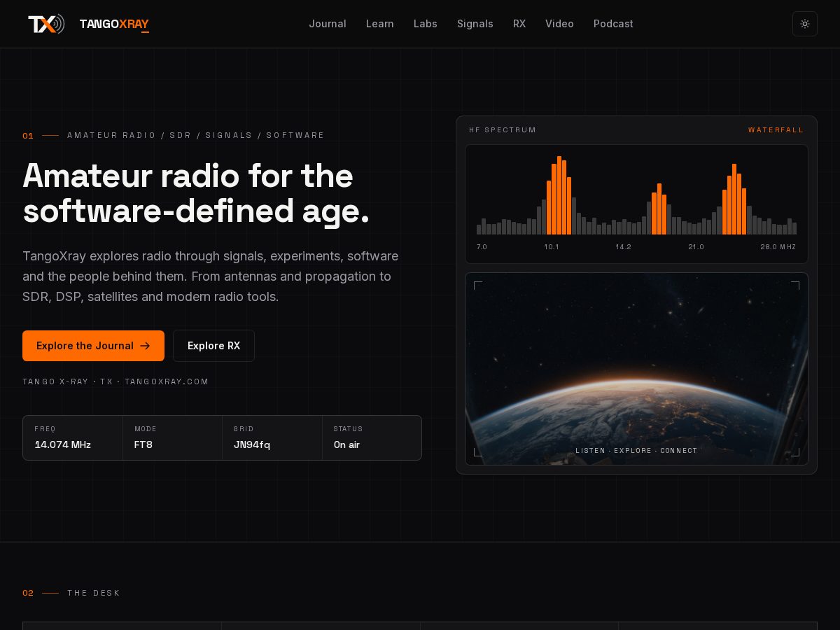Click the 10.1 spectrum axis label

tap(552, 247)
